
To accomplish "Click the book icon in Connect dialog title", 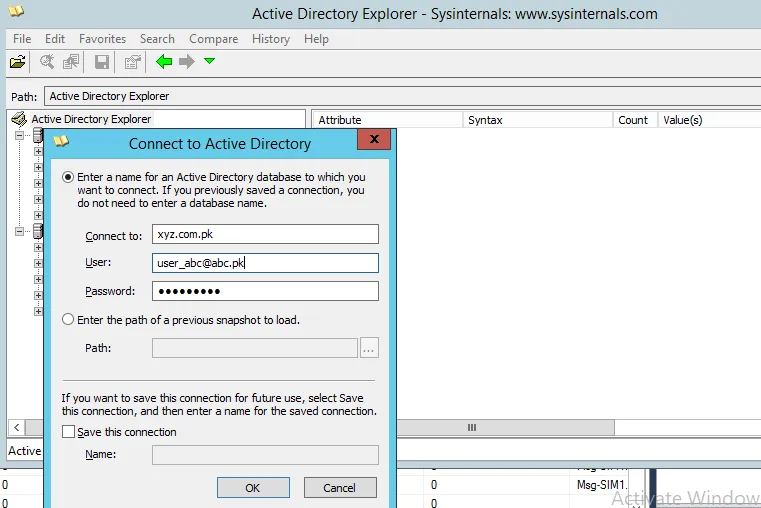I will click(x=61, y=141).
